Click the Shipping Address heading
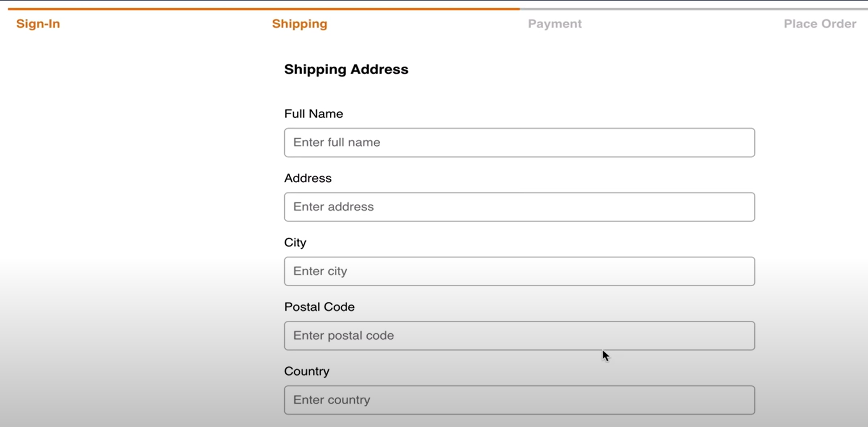 coord(346,69)
